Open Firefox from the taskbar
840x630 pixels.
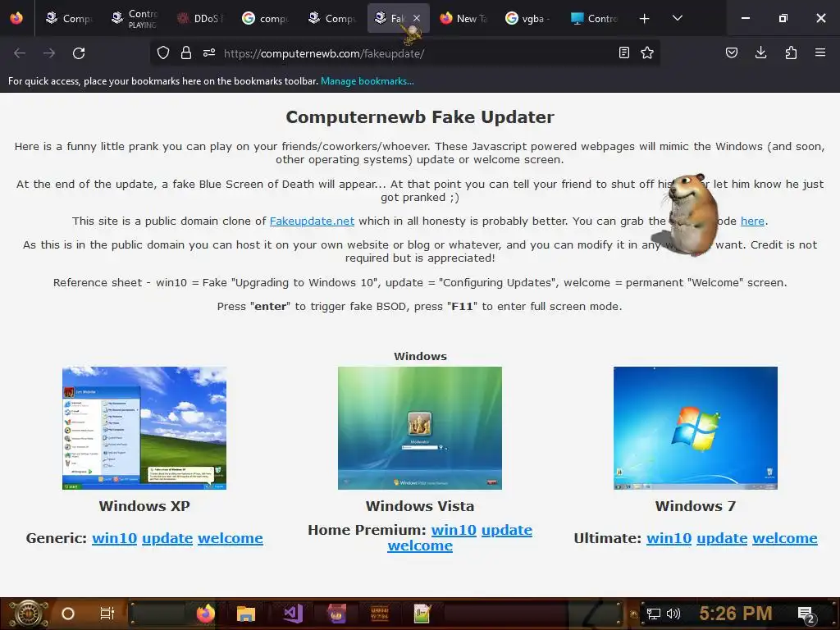pos(205,614)
